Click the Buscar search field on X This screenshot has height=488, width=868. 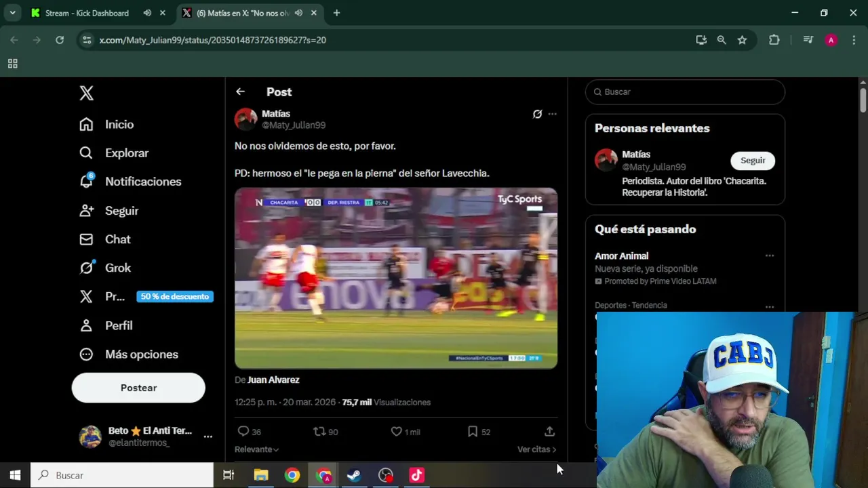click(685, 91)
